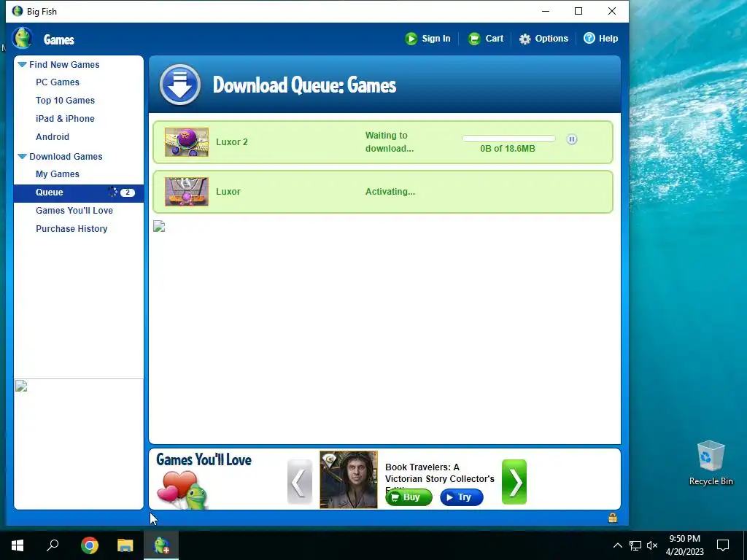Click the Luxor 2 download progress bar
Viewport: 747px width, 560px height.
coord(508,139)
